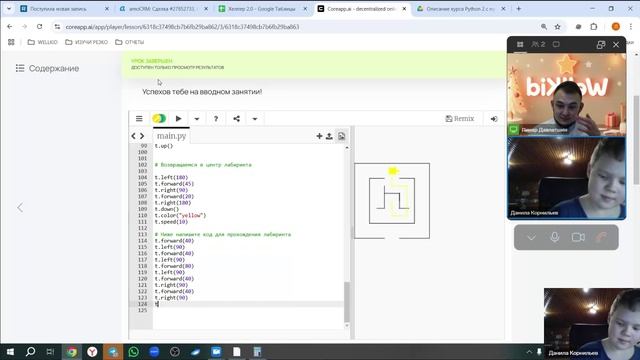This screenshot has width=640, height=360.
Task: Open the Содержание contents menu
Action: tap(47, 68)
